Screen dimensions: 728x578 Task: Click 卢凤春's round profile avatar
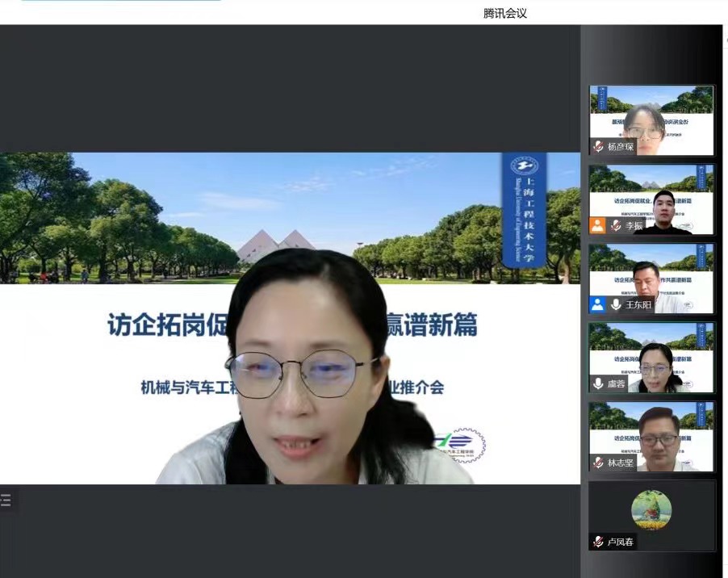point(651,510)
